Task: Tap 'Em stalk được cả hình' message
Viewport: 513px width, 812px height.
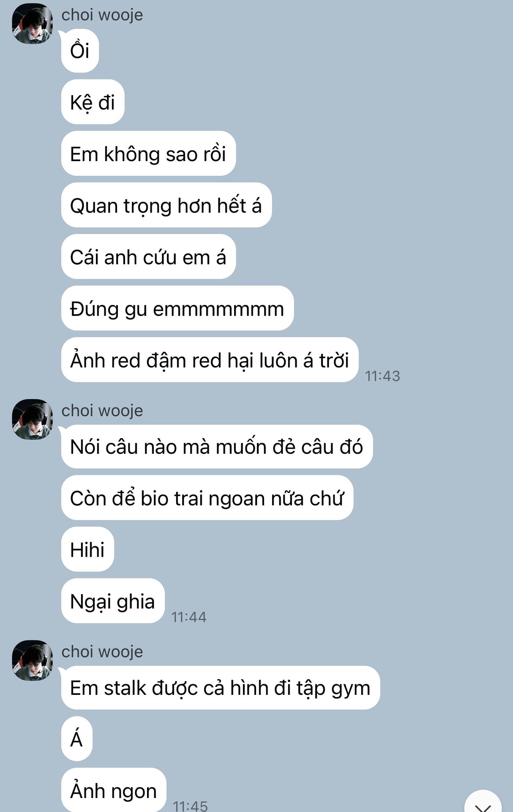Action: [221, 688]
